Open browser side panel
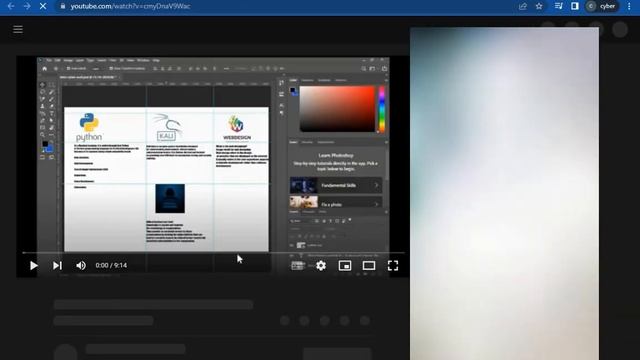 pyautogui.click(x=575, y=6)
